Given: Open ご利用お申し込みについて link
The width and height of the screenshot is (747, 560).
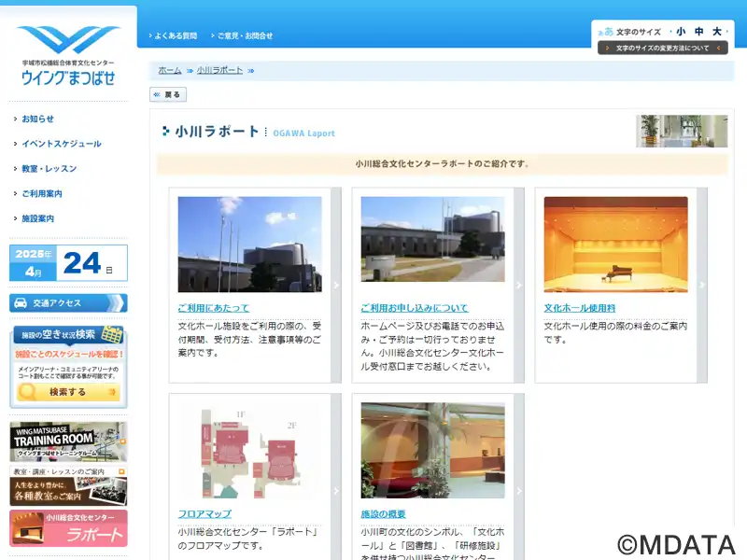Looking at the screenshot, I should (x=415, y=308).
